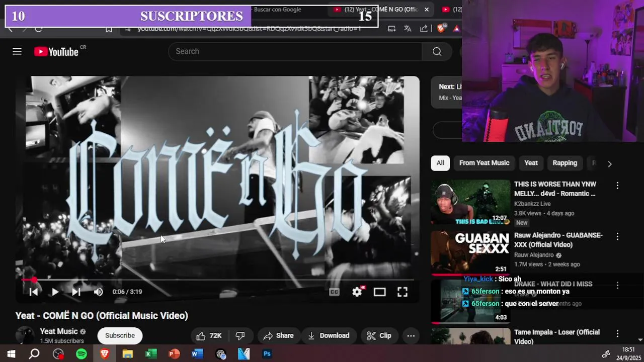The height and width of the screenshot is (362, 644).
Task: Open options for Rauw Alejandro GUABANSEXXX video
Action: pyautogui.click(x=617, y=236)
